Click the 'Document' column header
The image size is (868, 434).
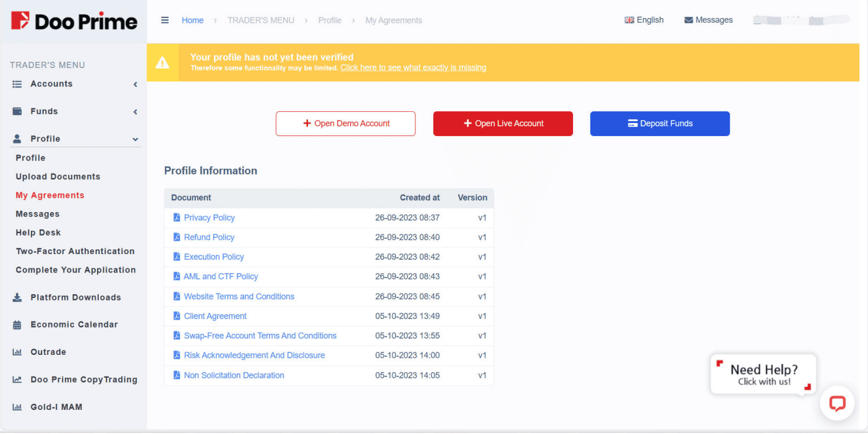(191, 198)
